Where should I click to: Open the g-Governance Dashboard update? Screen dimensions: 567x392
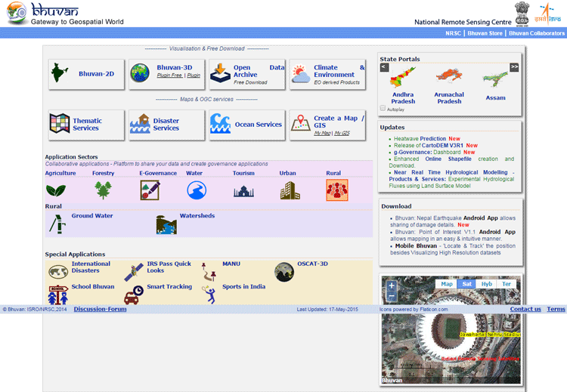[x=427, y=153]
